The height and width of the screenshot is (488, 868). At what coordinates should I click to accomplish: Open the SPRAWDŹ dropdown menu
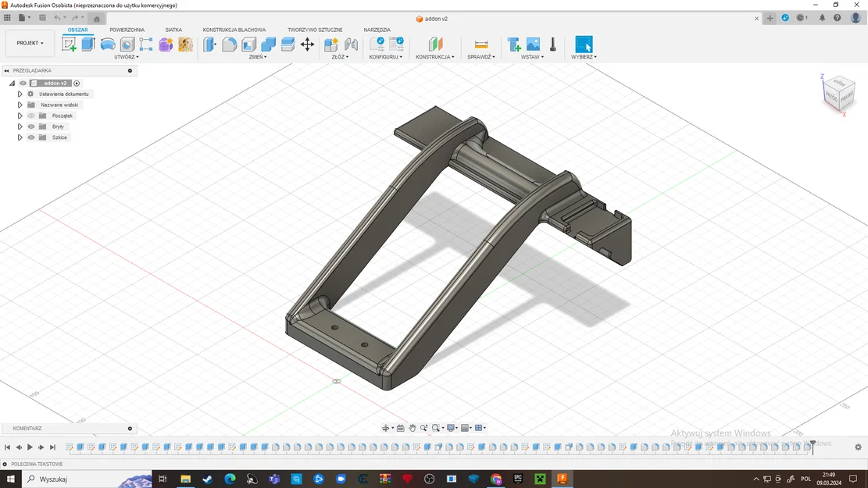coord(481,57)
